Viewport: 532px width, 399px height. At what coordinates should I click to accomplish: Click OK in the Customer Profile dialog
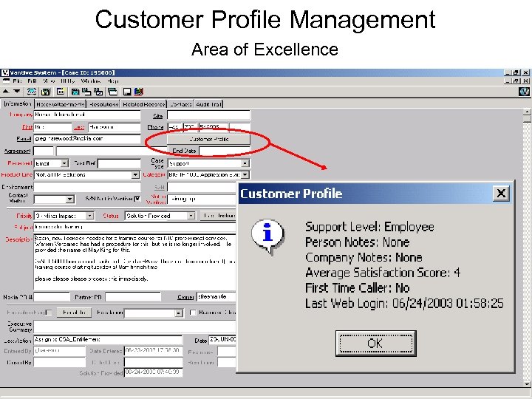click(375, 344)
